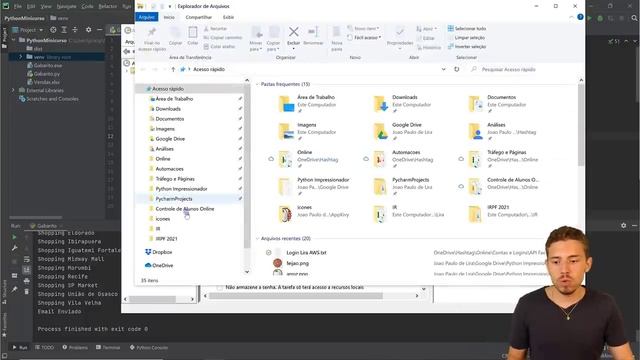Click Colar atalho in ribbon
This screenshot has width=640, height=360.
(219, 47)
